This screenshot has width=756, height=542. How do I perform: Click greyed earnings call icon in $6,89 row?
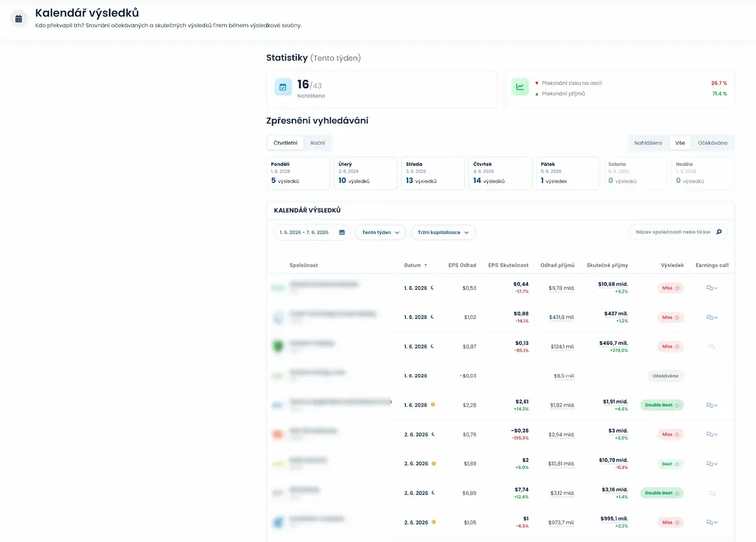pos(712,493)
